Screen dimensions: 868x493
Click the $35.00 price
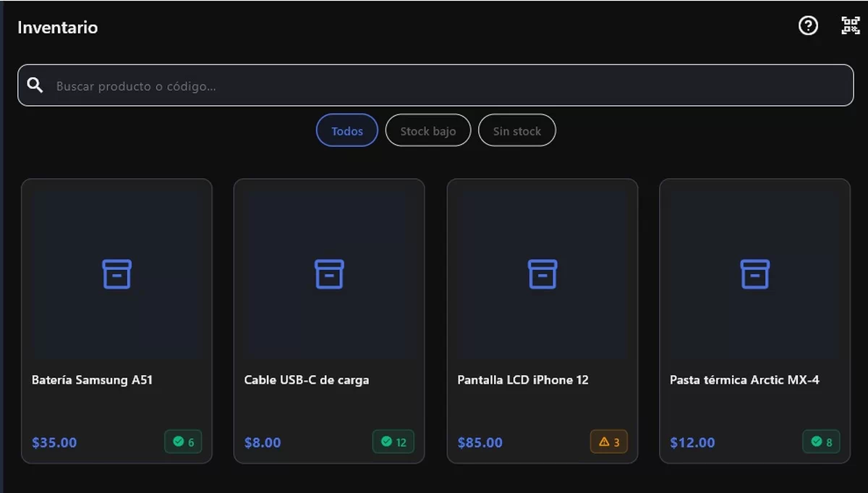tap(54, 442)
